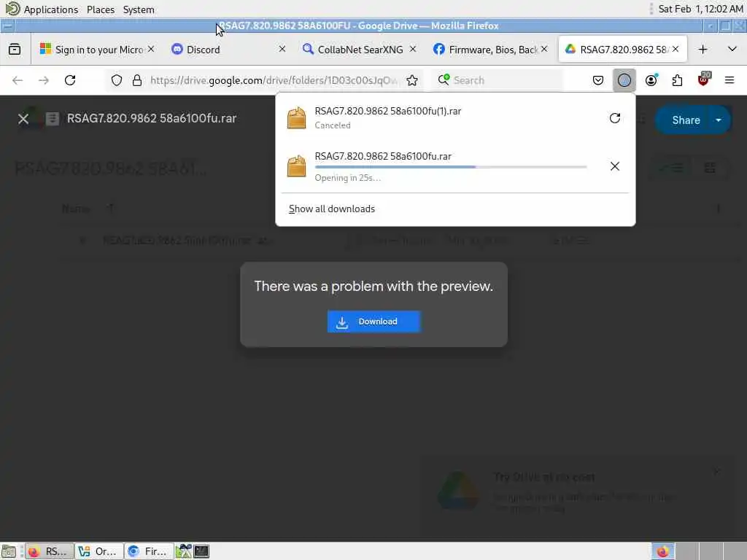
Task: Click the canceled rar file icon
Action: (x=296, y=117)
